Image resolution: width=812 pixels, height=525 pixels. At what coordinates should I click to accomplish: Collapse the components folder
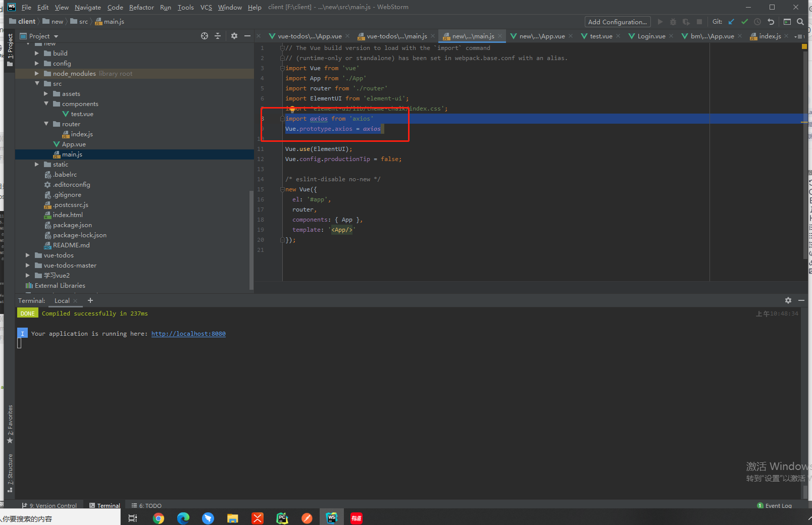(46, 103)
